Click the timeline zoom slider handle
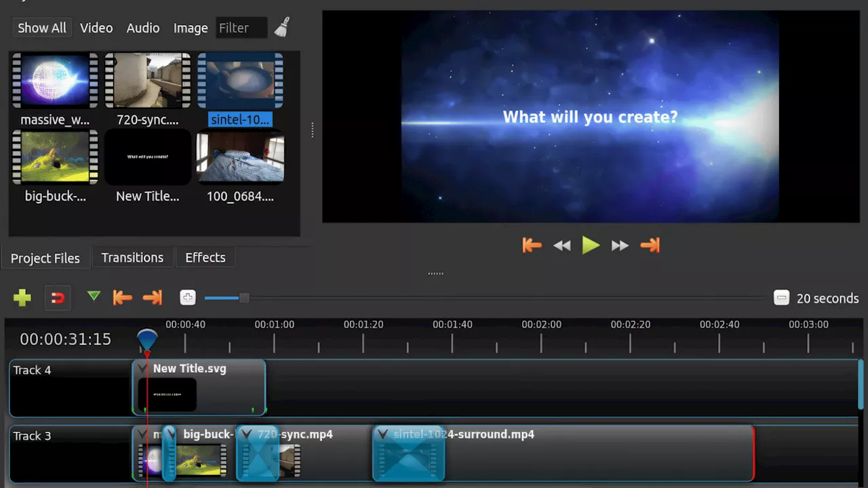This screenshot has height=488, width=868. coord(244,298)
